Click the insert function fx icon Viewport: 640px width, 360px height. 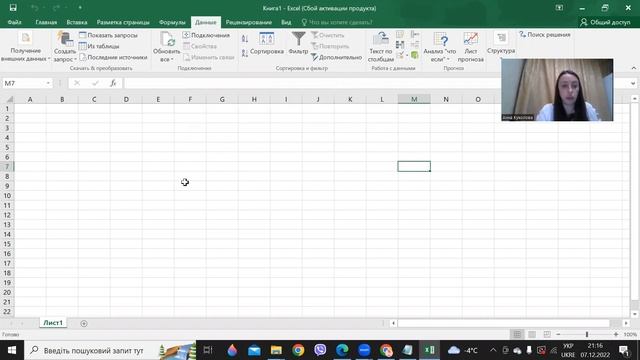[x=113, y=83]
